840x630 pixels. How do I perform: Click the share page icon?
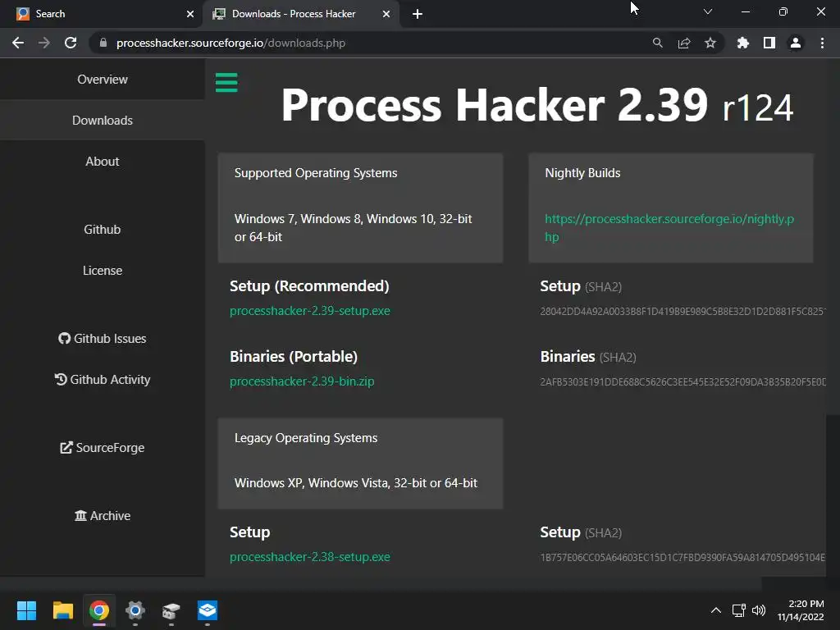point(683,43)
